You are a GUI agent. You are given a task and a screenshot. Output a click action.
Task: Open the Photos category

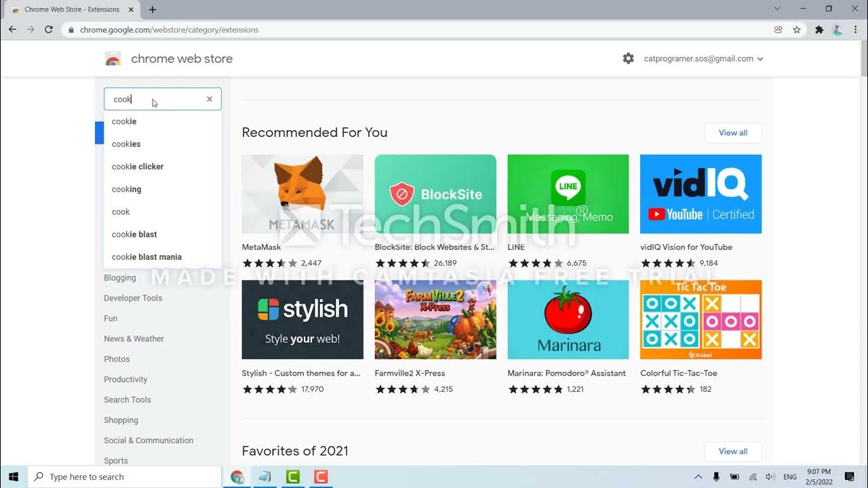pyautogui.click(x=117, y=359)
